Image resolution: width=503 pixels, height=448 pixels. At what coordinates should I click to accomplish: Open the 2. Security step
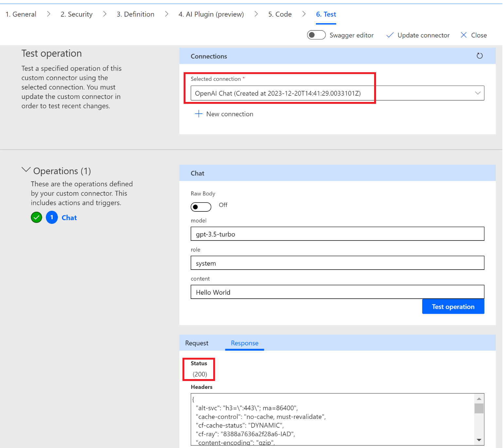[77, 14]
